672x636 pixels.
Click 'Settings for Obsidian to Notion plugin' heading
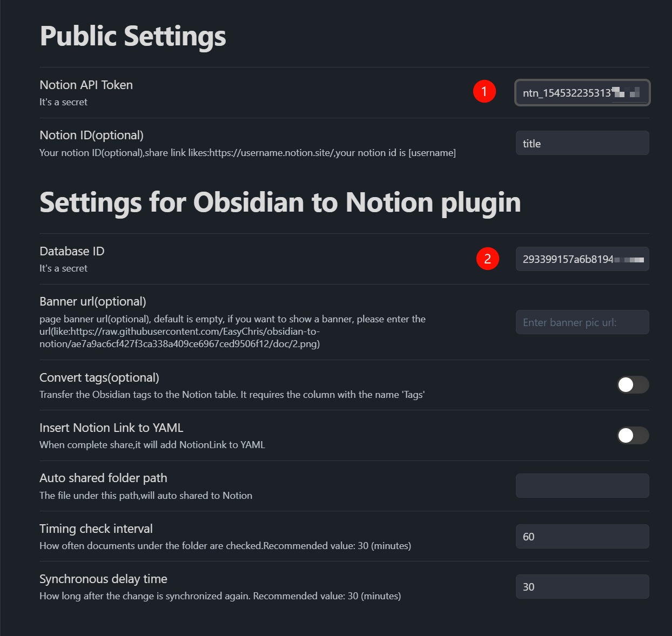(280, 203)
